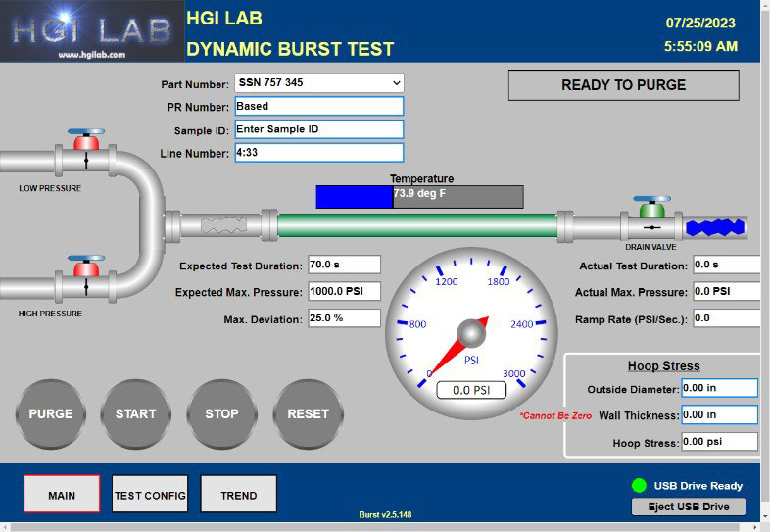This screenshot has width=770, height=532.
Task: Click the www.hgilab.com link text
Action: [92, 55]
